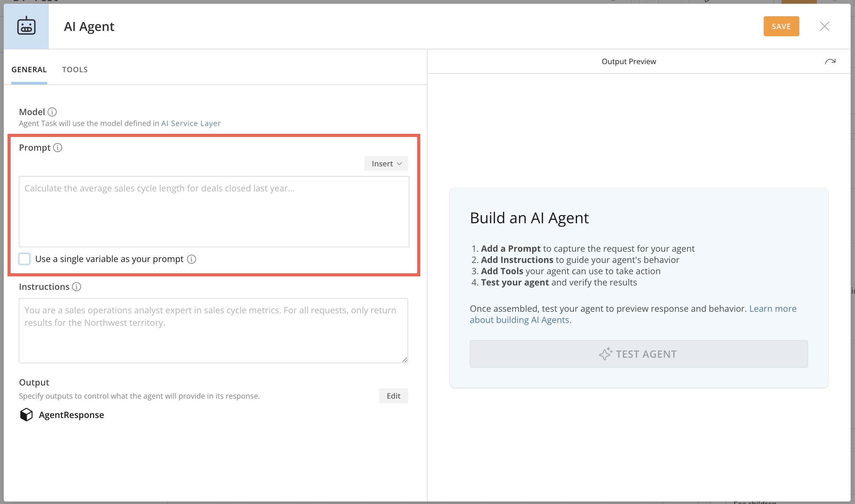Screen dimensions: 855x504
Task: Click the Model info icon
Action: pos(53,112)
